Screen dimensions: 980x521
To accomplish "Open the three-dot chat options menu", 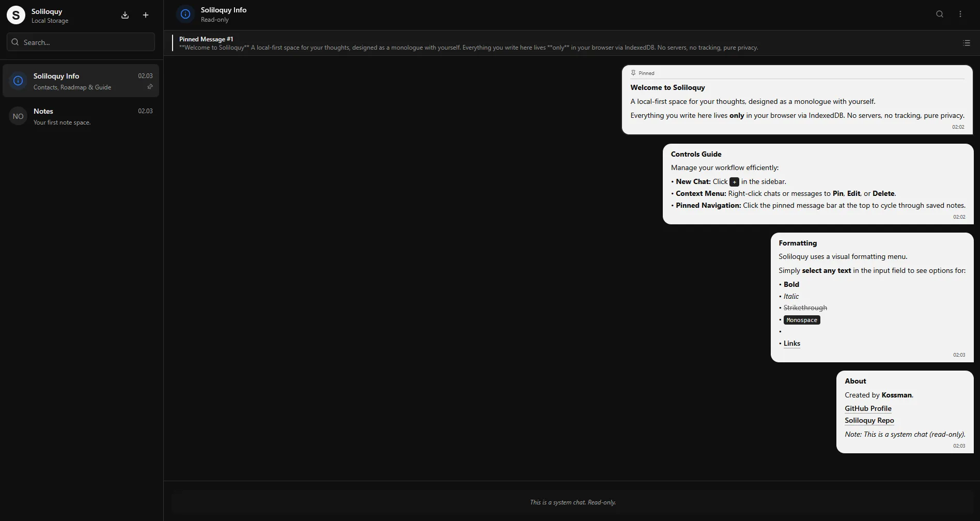I will point(960,14).
